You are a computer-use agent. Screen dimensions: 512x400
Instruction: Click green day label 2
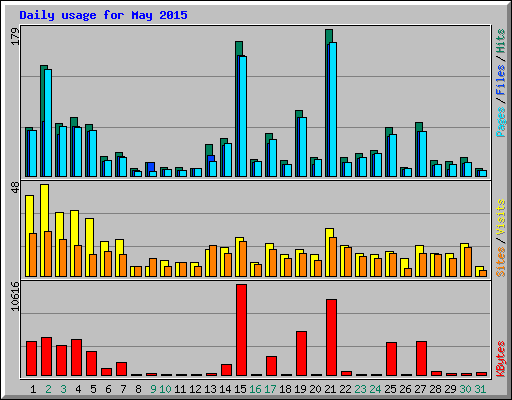pyautogui.click(x=48, y=389)
